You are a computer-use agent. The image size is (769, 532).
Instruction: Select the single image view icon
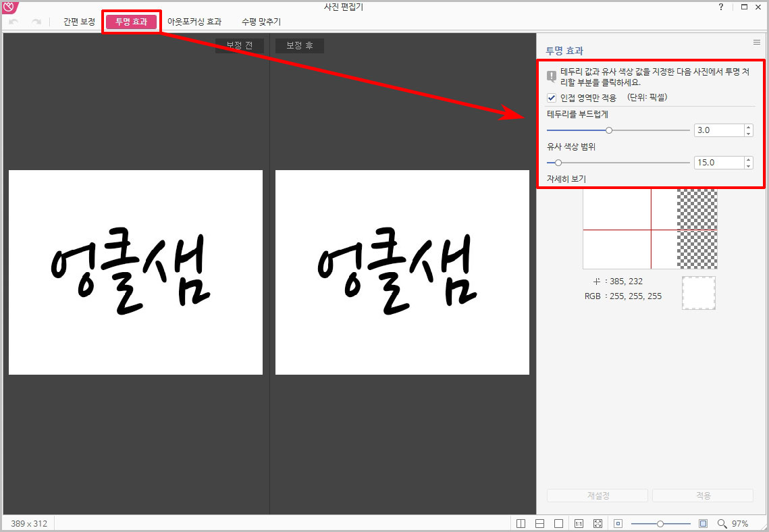(x=559, y=523)
